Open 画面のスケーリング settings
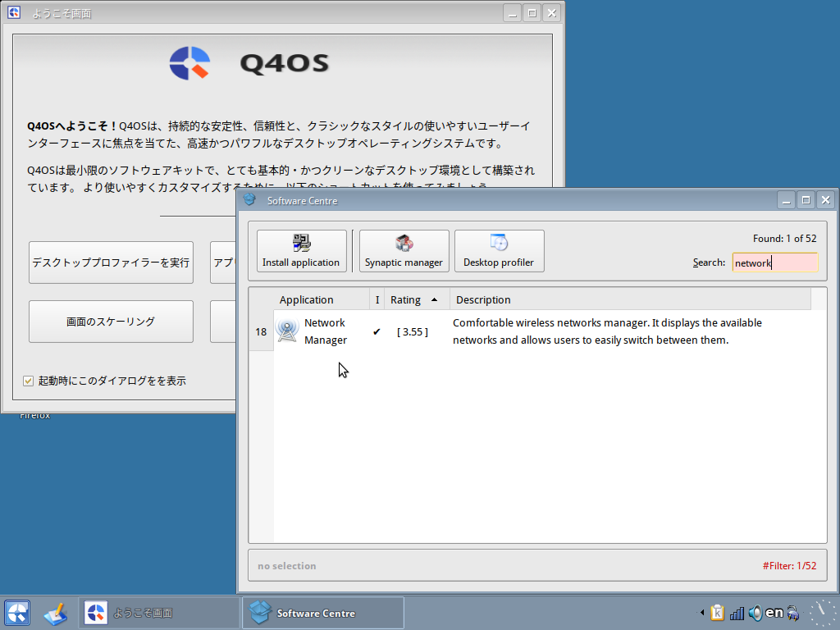 point(111,322)
